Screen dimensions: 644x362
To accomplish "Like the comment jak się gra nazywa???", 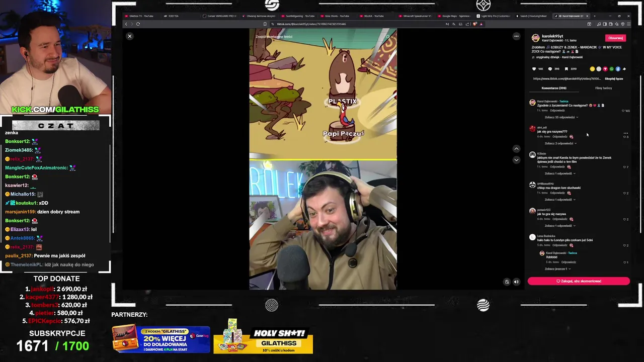I will coord(625,137).
